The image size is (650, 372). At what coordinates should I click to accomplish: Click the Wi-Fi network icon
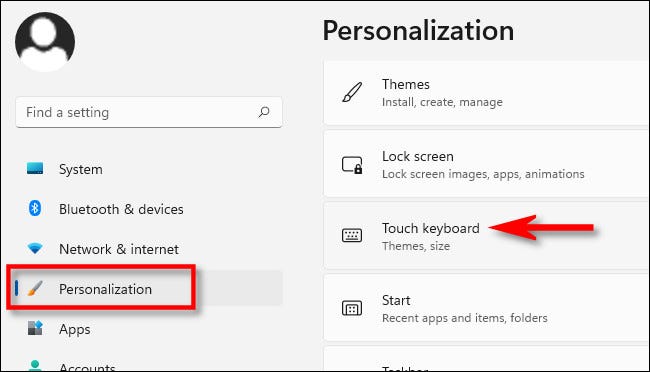[35, 248]
